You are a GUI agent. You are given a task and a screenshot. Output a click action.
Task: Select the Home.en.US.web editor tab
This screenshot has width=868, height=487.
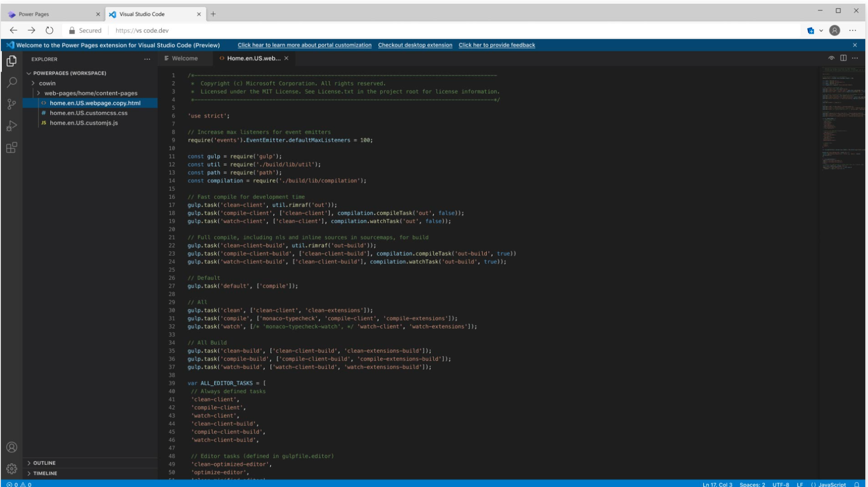[x=253, y=59]
